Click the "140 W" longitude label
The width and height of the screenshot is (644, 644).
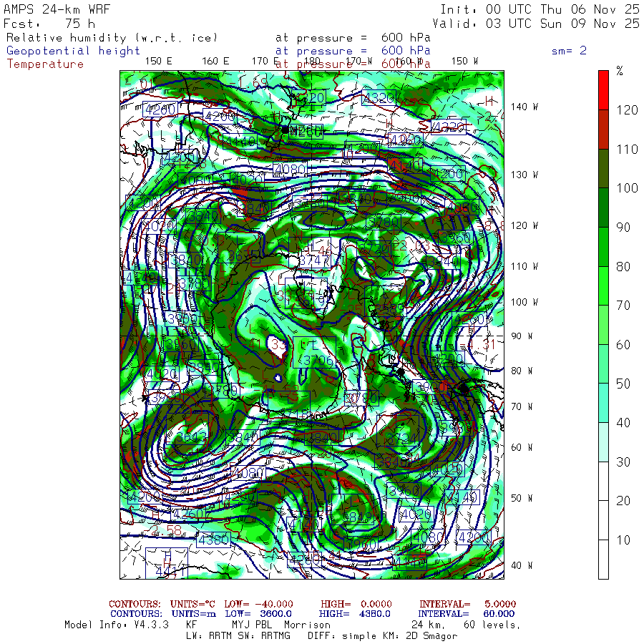pos(525,107)
